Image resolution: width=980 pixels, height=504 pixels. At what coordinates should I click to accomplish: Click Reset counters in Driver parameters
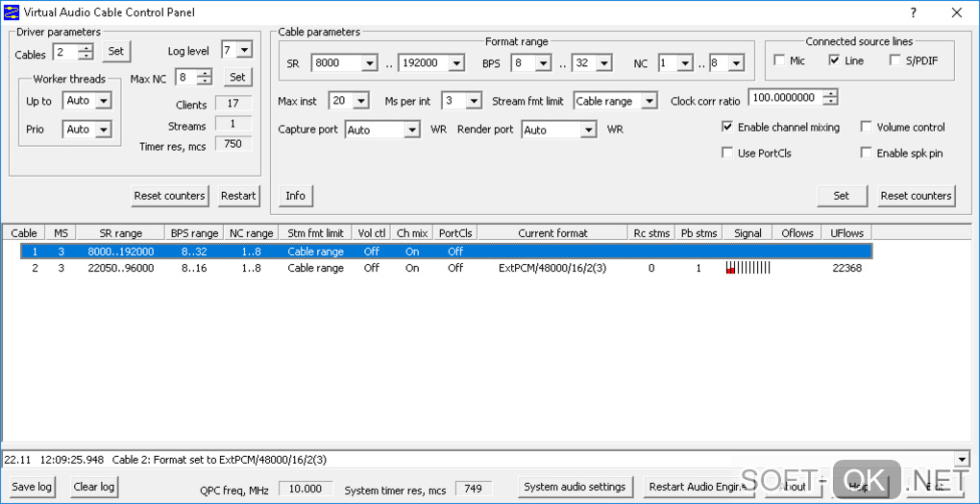169,196
